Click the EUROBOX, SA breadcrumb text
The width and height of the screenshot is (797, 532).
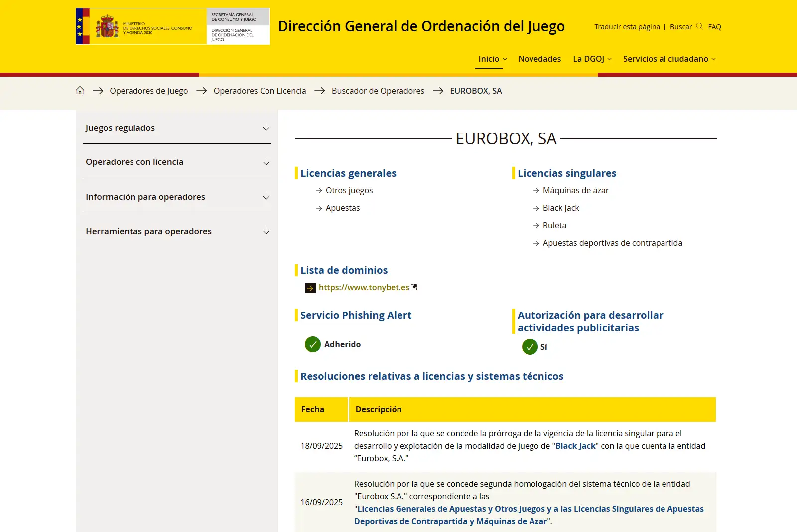476,91
